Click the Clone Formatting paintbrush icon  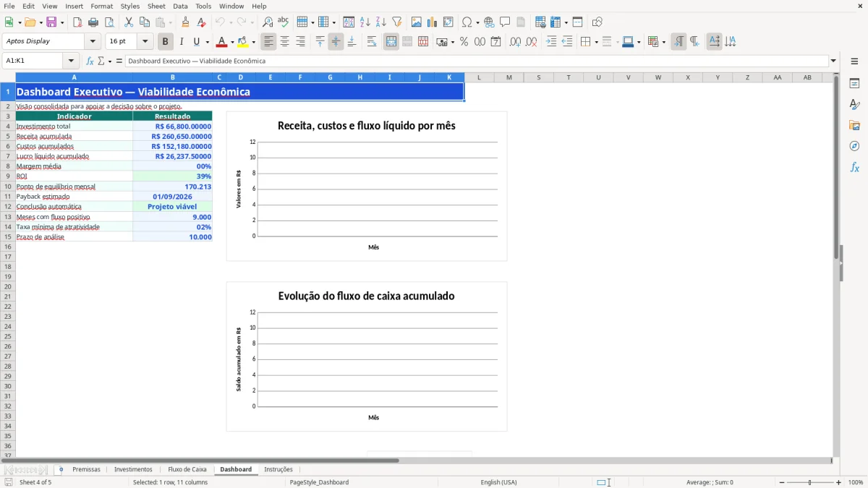186,22
